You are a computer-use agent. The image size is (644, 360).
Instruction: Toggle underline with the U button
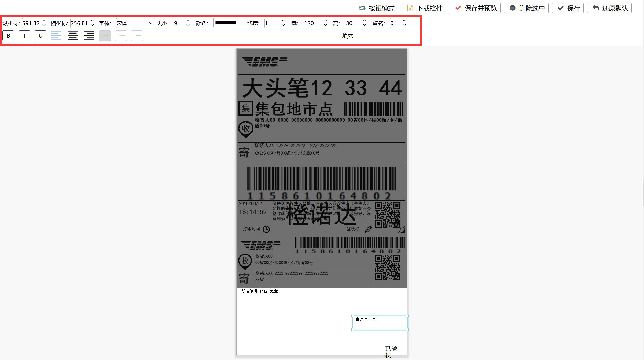41,36
